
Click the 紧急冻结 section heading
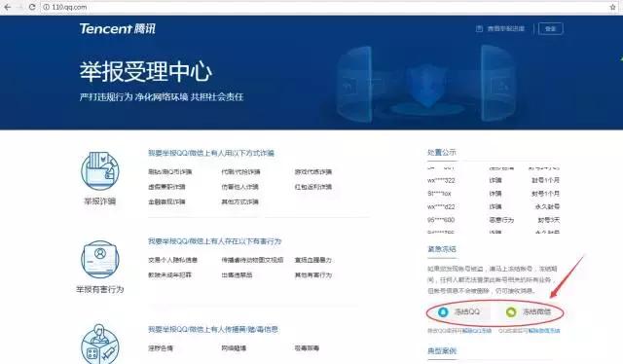pos(441,249)
